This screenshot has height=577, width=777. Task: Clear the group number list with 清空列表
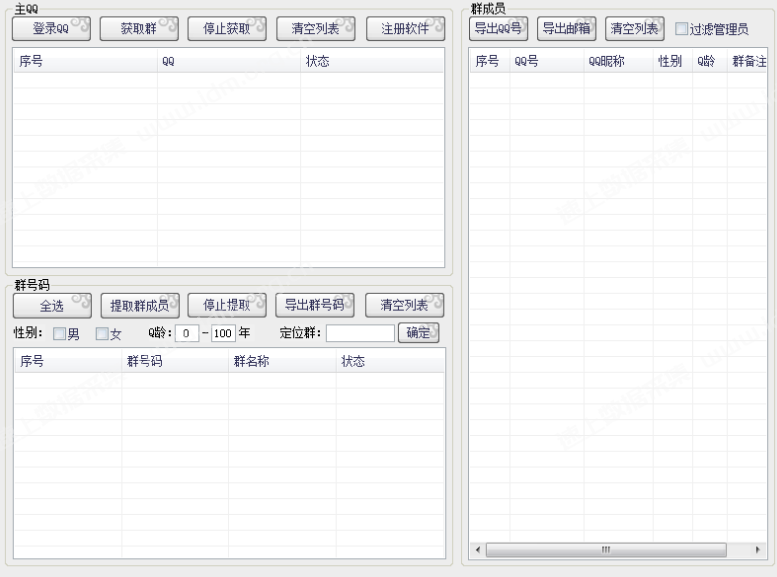click(404, 305)
